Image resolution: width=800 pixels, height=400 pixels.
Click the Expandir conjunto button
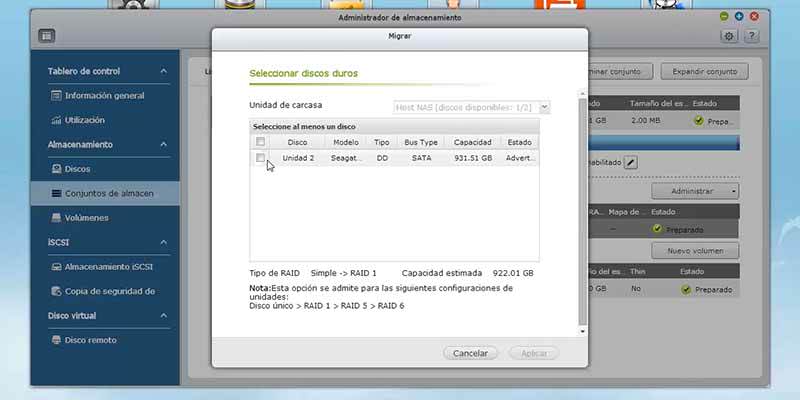click(x=705, y=71)
